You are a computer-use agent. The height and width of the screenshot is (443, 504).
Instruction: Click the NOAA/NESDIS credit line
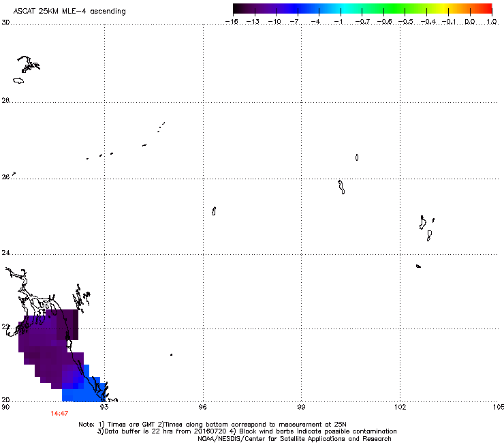[x=294, y=439]
